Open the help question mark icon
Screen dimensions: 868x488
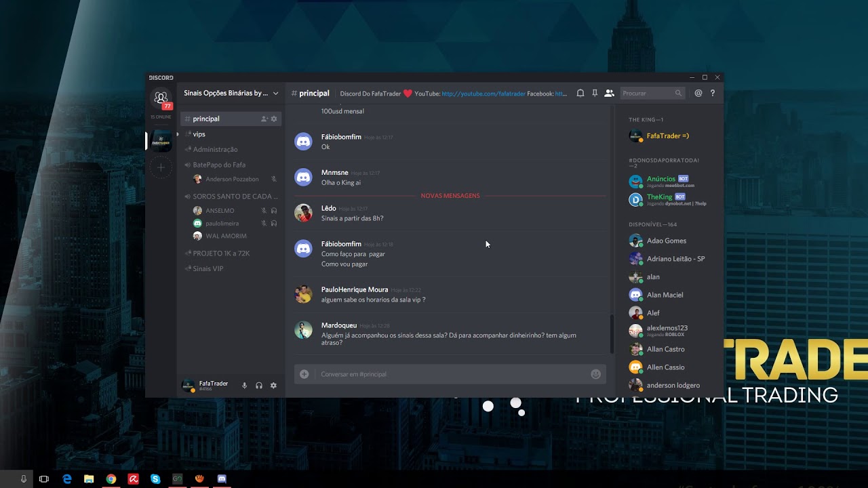coord(713,93)
